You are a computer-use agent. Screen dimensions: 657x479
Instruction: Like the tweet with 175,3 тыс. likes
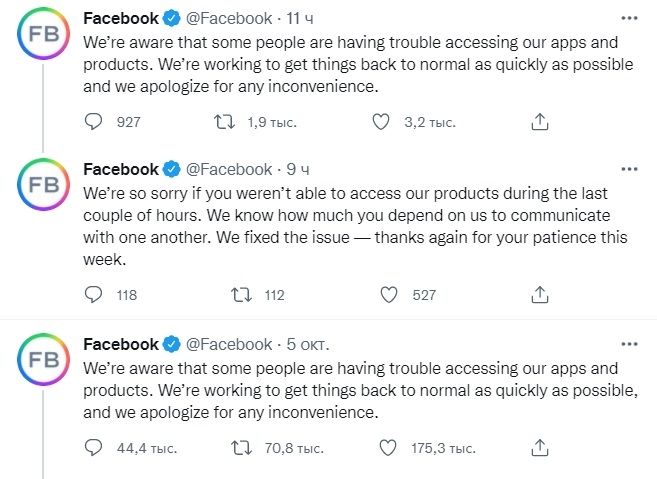point(390,447)
